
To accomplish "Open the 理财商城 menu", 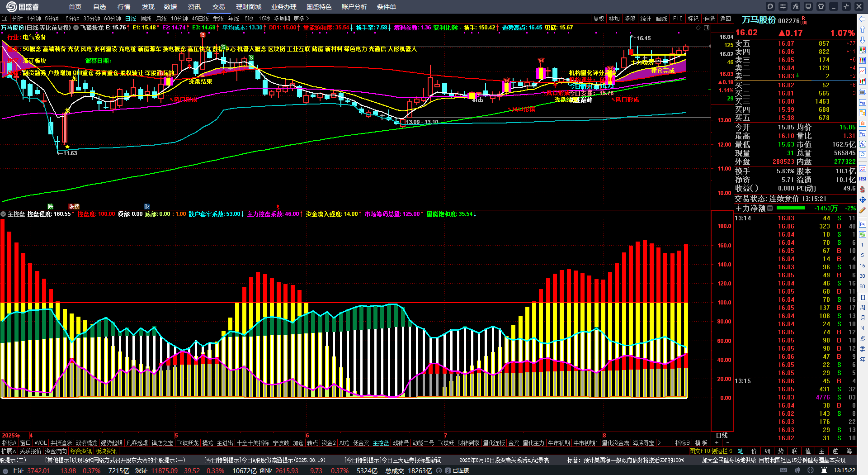I will coord(249,7).
